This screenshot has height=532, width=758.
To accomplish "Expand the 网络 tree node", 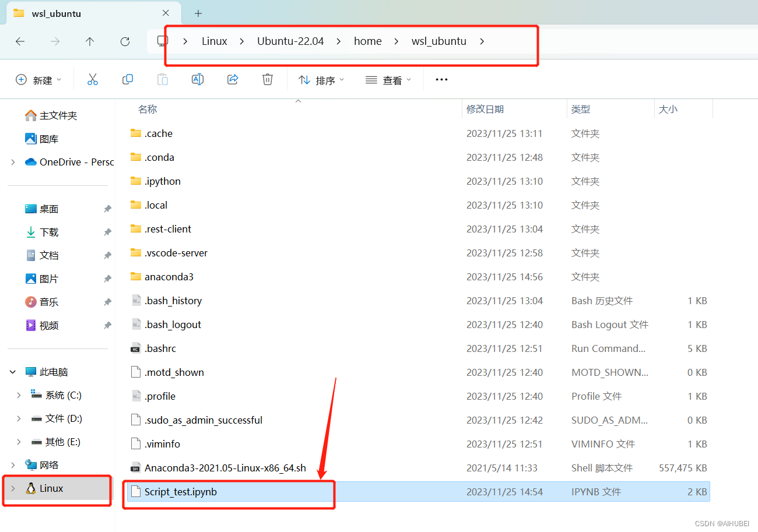I will point(13,465).
